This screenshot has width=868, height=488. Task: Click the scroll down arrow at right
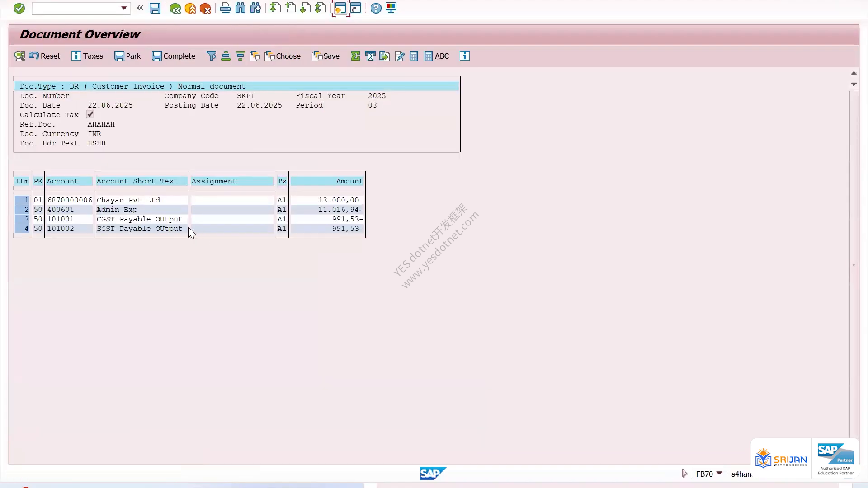tap(854, 84)
